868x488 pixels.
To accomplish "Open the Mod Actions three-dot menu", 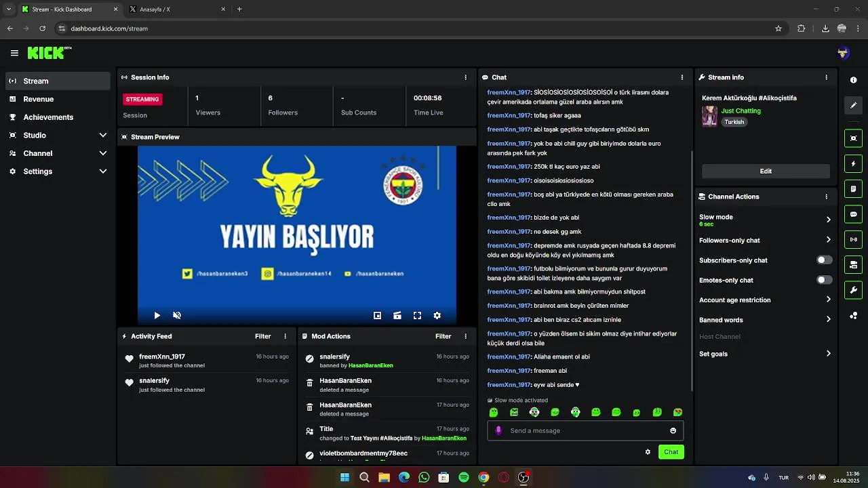I will (x=465, y=336).
